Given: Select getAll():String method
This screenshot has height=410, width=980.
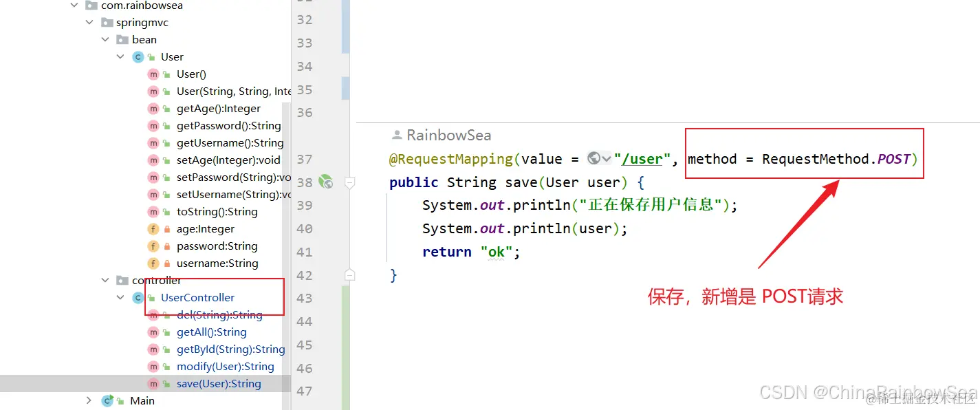Looking at the screenshot, I should coord(212,332).
